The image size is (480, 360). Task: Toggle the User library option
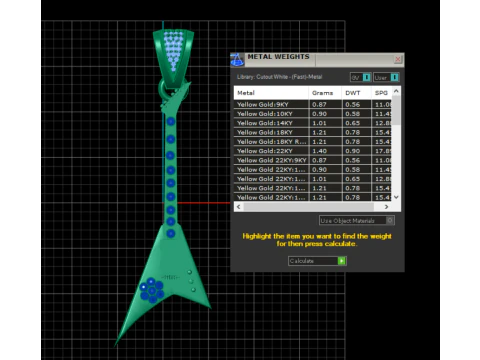coord(386,77)
